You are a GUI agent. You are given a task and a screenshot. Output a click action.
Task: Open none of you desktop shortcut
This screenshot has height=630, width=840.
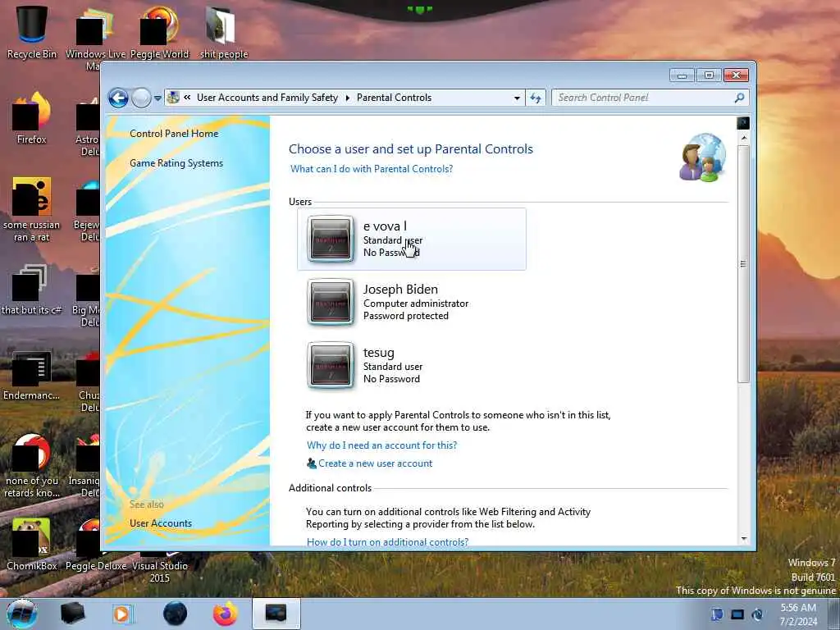tap(32, 466)
